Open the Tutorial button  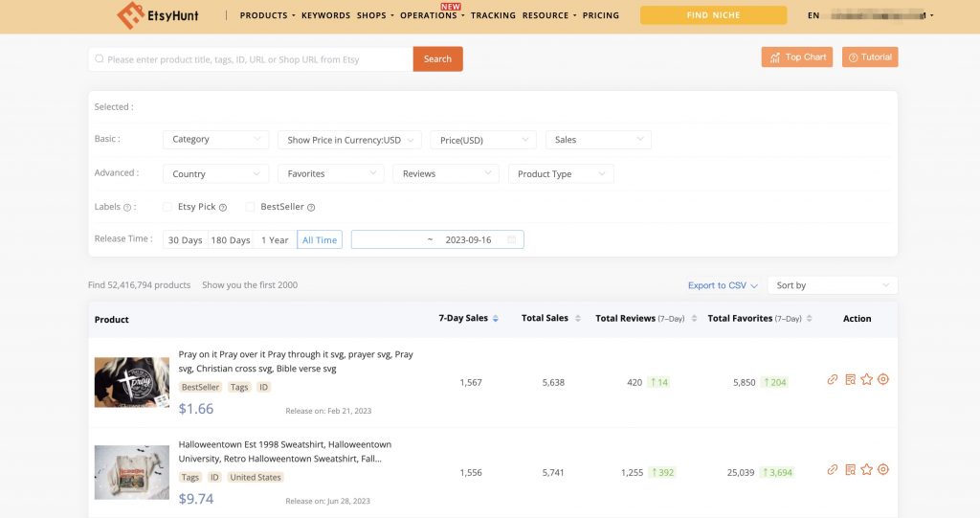869,56
